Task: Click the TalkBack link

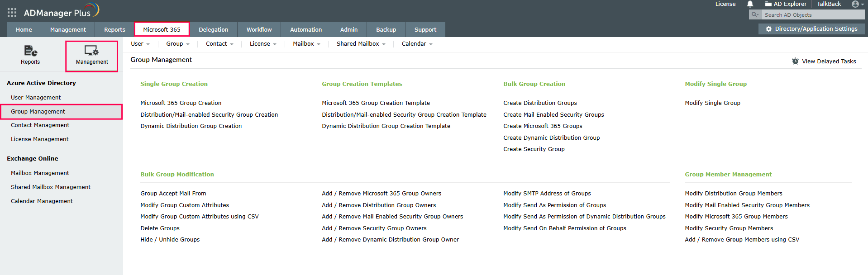Action: [x=829, y=4]
